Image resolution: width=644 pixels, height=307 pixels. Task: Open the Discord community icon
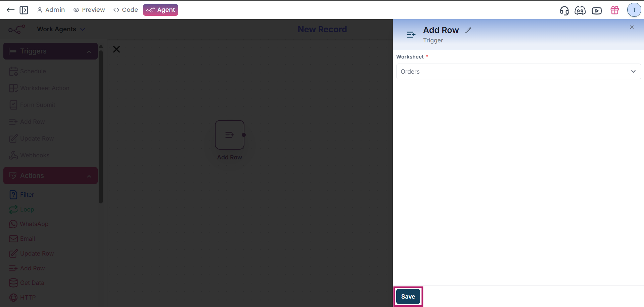pos(580,10)
